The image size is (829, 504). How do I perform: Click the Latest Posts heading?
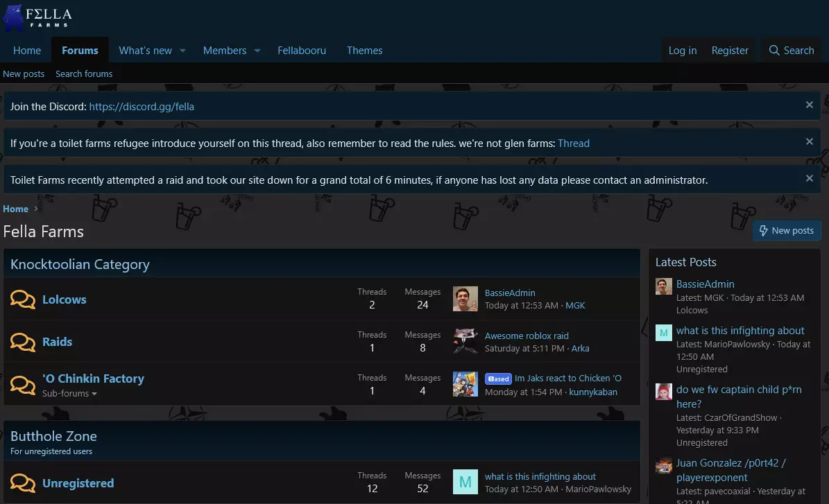pos(685,262)
